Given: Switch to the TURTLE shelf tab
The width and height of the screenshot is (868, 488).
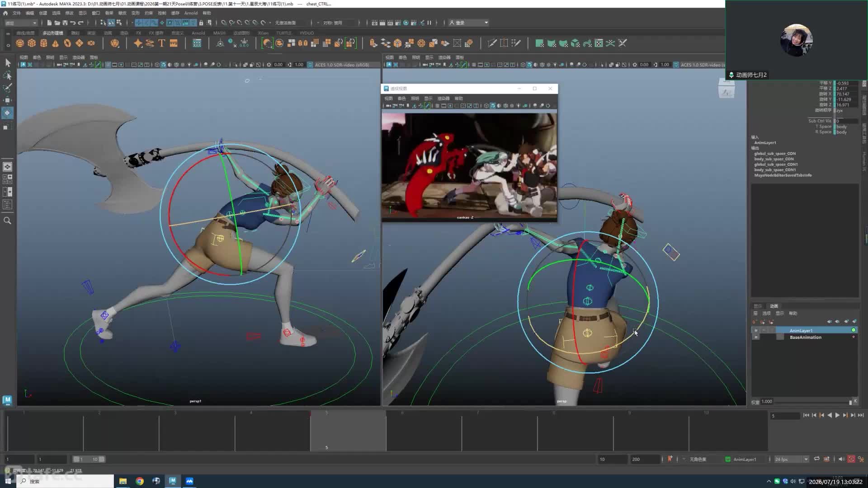Looking at the screenshot, I should coord(284,33).
